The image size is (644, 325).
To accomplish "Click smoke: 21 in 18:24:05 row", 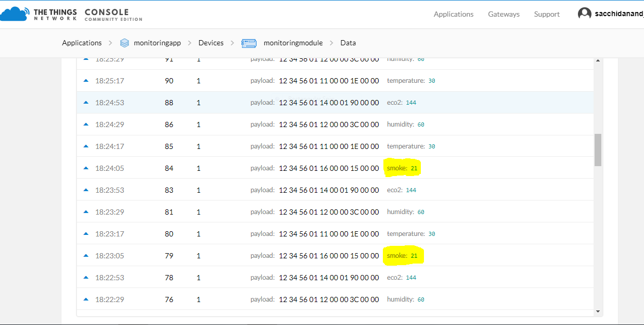I will tap(402, 168).
